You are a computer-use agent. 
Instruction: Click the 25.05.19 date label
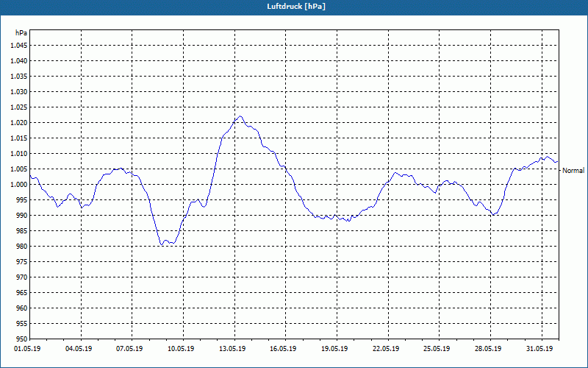[x=437, y=349]
